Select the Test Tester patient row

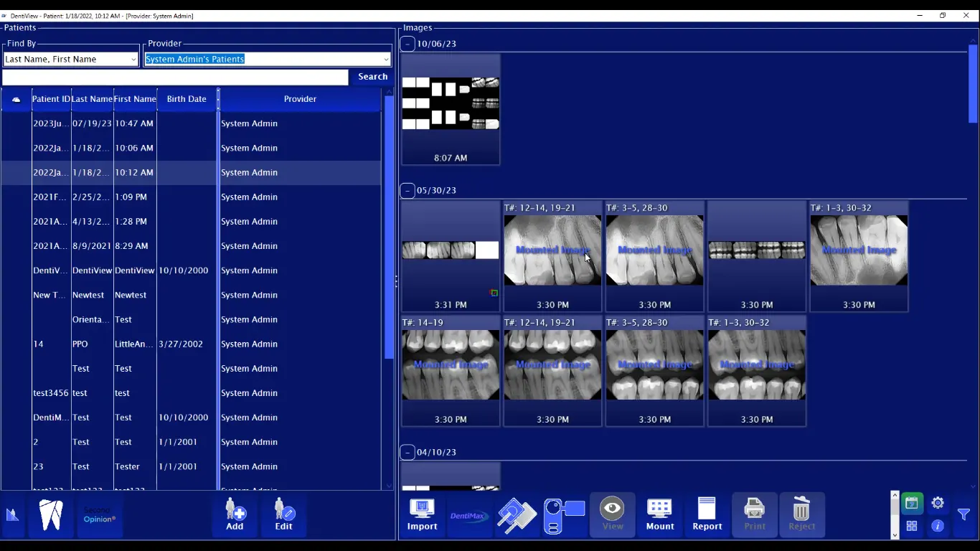pyautogui.click(x=191, y=466)
